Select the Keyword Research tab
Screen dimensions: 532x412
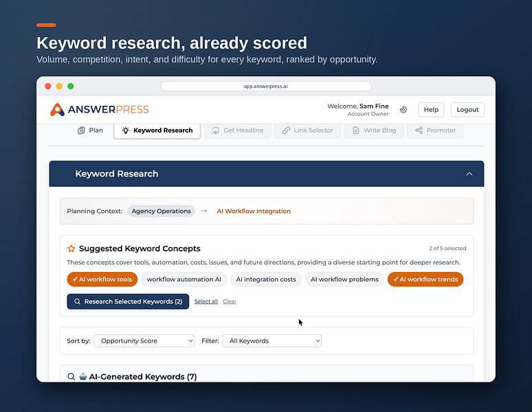coord(157,130)
